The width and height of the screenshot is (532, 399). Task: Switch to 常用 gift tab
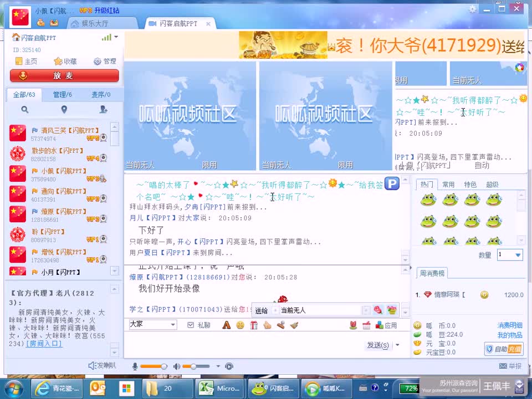click(448, 184)
